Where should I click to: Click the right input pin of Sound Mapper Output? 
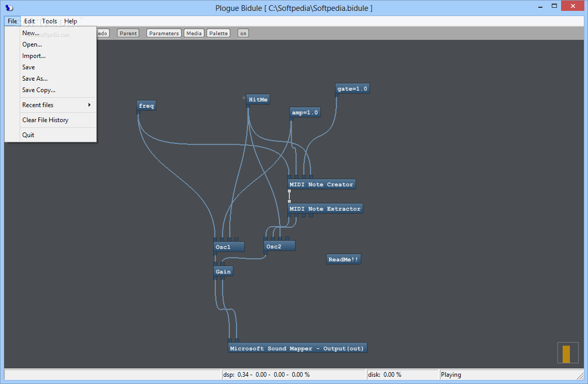point(237,341)
